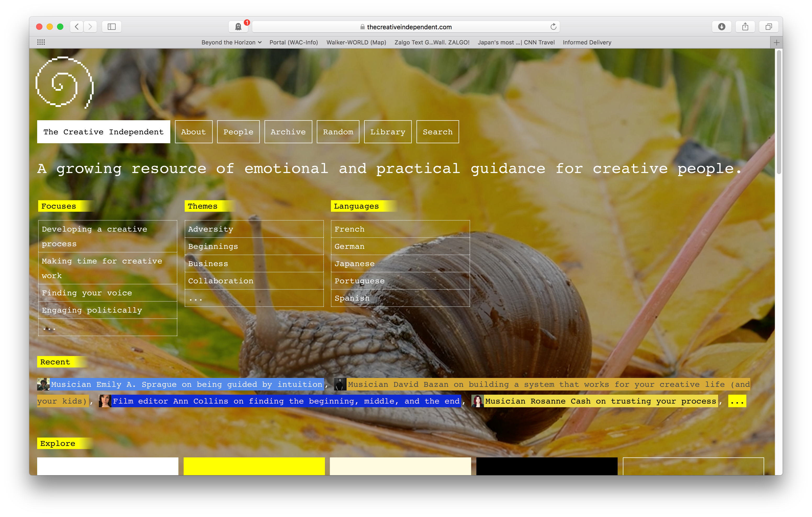
Task: Open the Ghostery extension icon
Action: pos(238,27)
